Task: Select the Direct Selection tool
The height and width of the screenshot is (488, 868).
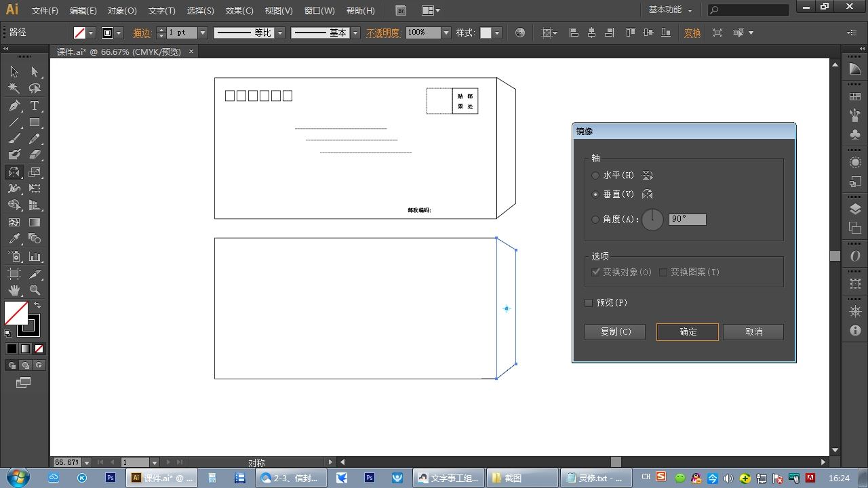Action: click(35, 72)
